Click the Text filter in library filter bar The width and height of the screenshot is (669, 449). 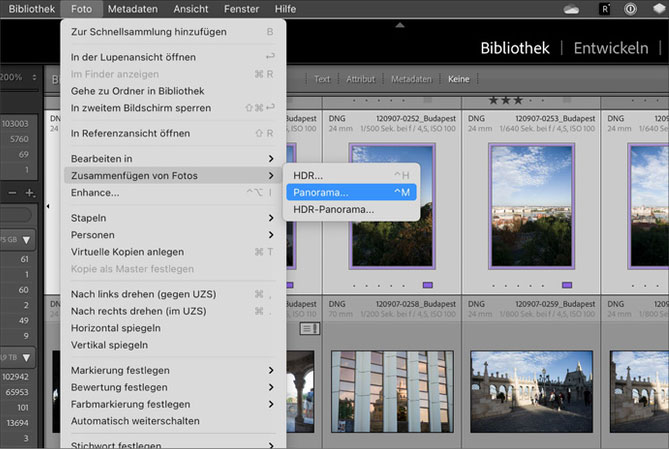(x=322, y=79)
